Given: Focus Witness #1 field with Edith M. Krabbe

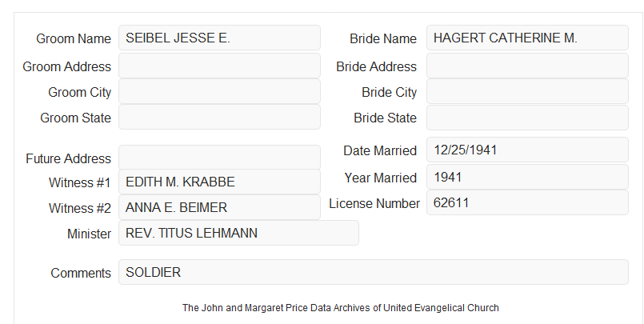Looking at the screenshot, I should (x=219, y=182).
